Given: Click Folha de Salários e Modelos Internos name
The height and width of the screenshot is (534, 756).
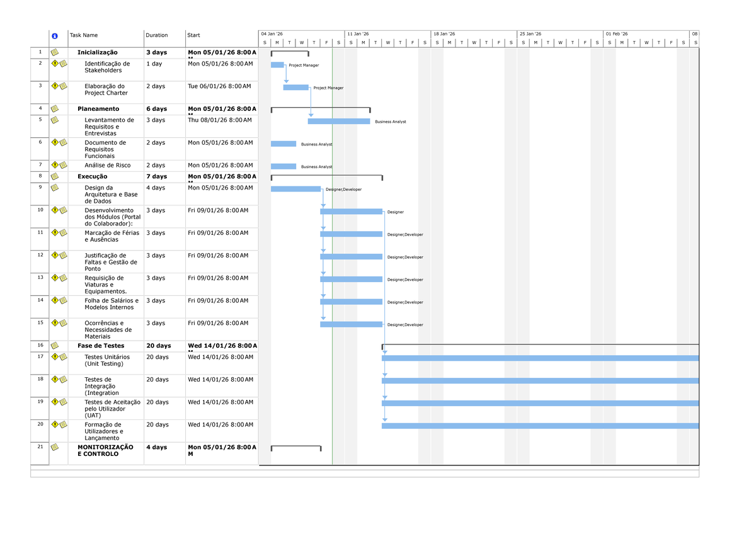Looking at the screenshot, I should pyautogui.click(x=112, y=304).
